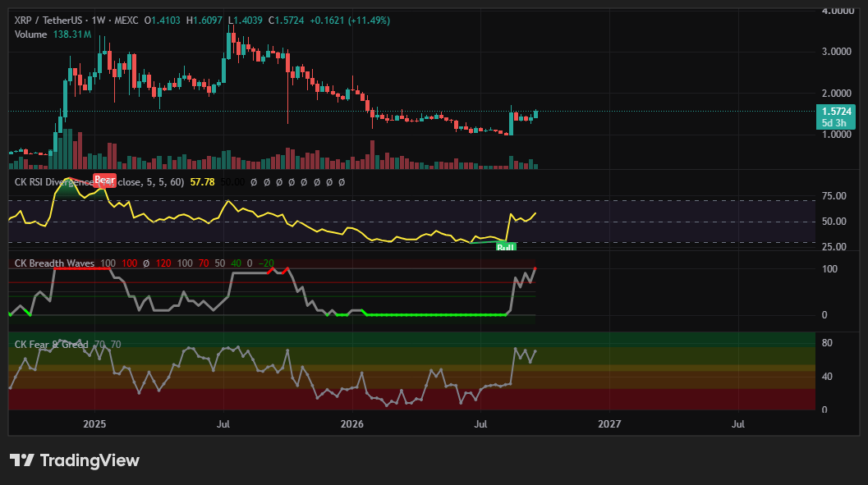The width and height of the screenshot is (868, 485).
Task: Click the 75.00 RSI axis label
Action: tap(834, 196)
